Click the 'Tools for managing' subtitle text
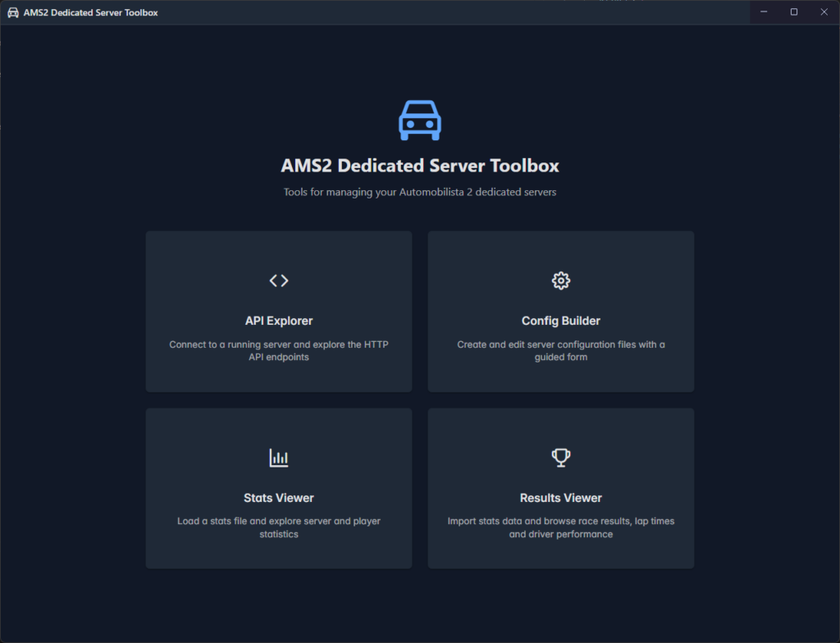 420,193
